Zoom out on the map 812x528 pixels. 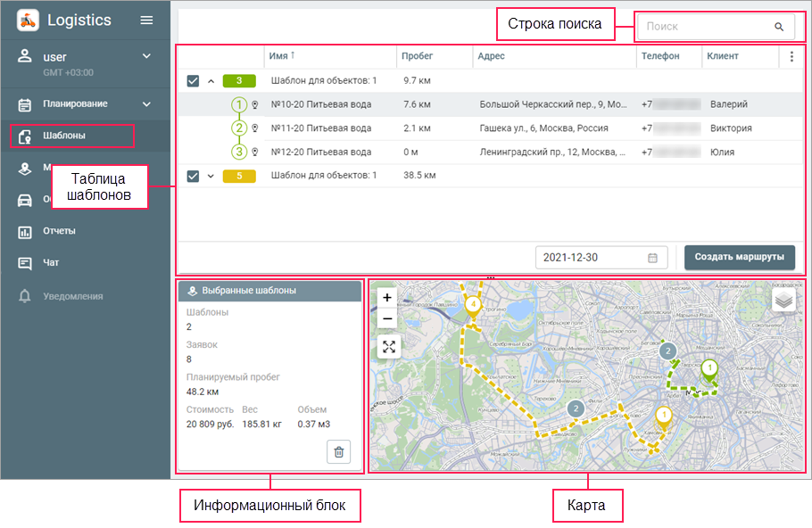tap(387, 318)
